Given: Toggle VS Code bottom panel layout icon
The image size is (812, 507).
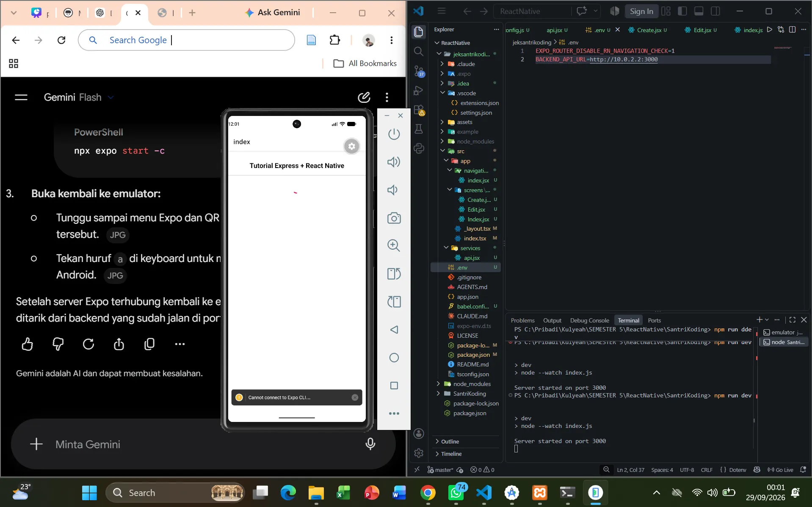Looking at the screenshot, I should (699, 11).
